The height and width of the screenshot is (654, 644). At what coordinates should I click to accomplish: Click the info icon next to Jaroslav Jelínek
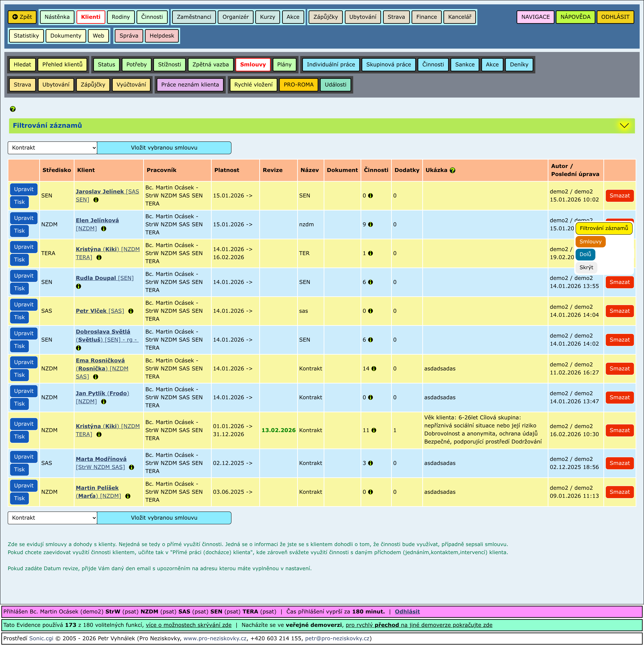[96, 200]
